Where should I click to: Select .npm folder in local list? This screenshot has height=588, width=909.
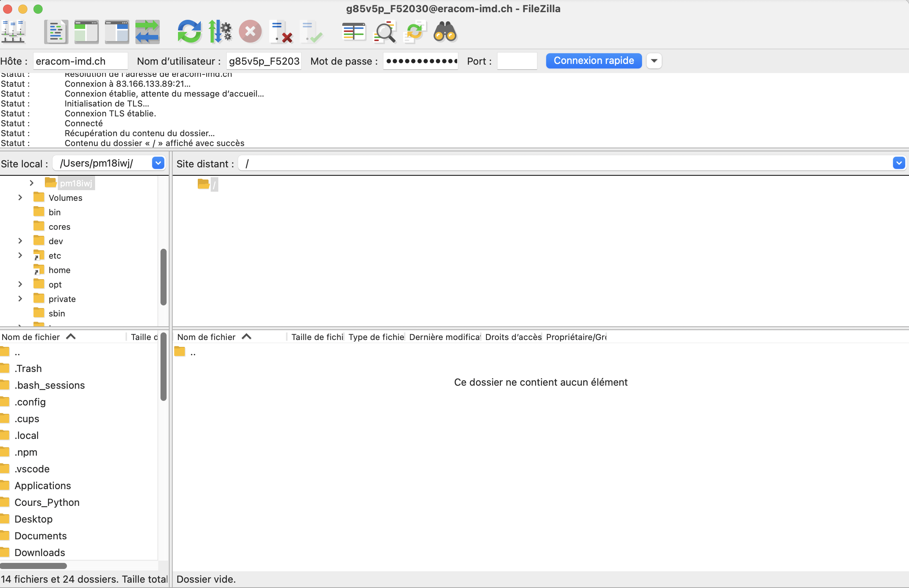pos(25,452)
